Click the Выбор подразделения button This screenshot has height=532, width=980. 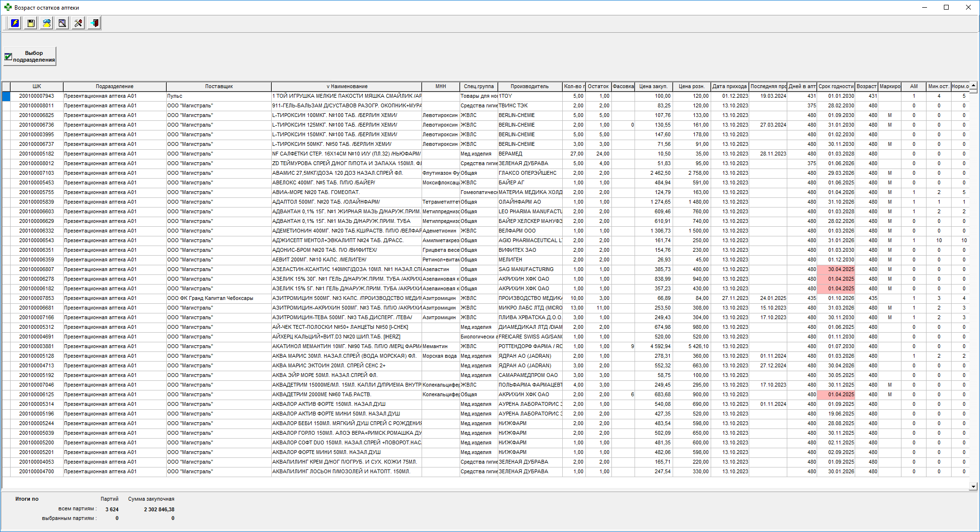click(30, 56)
